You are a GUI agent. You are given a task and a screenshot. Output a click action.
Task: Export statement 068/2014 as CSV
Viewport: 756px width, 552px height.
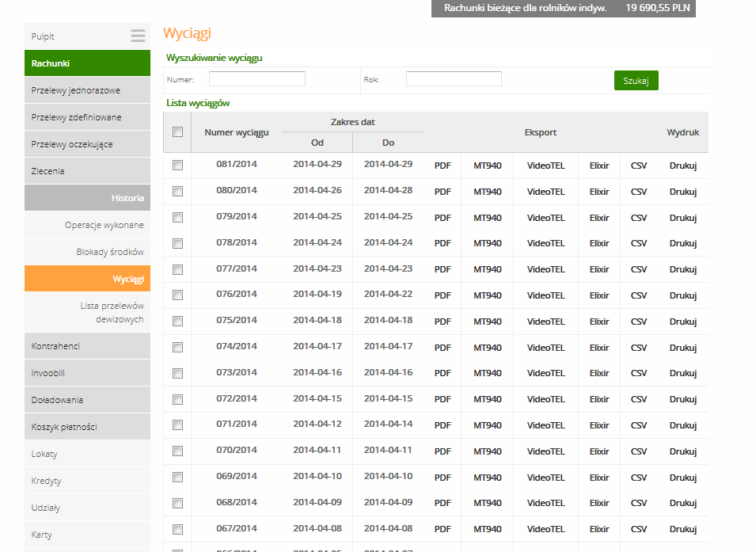(x=639, y=503)
